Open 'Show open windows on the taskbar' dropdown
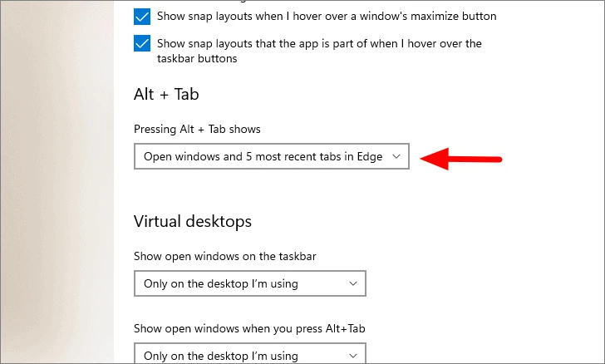 click(x=250, y=283)
